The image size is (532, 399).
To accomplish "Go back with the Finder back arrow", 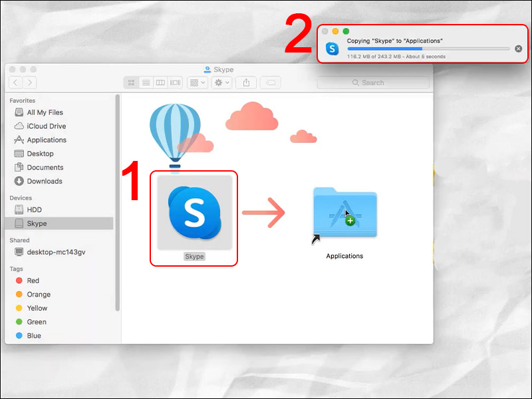I will tap(15, 82).
